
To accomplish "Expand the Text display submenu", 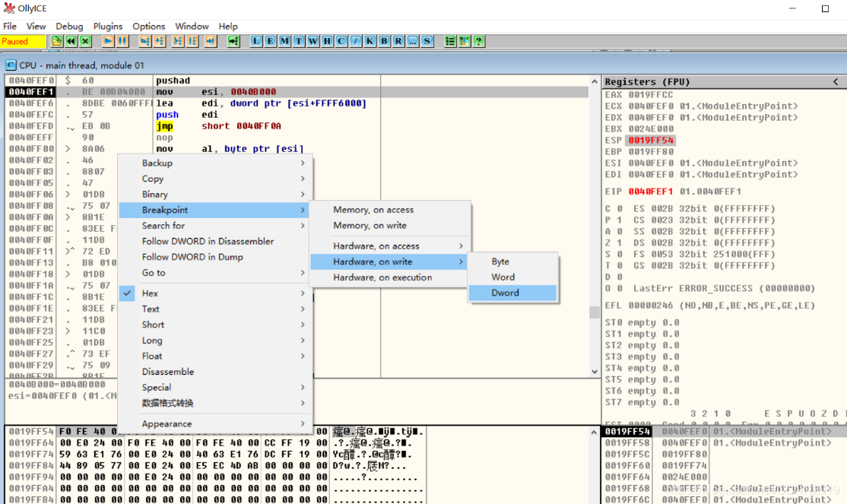I will pyautogui.click(x=215, y=309).
